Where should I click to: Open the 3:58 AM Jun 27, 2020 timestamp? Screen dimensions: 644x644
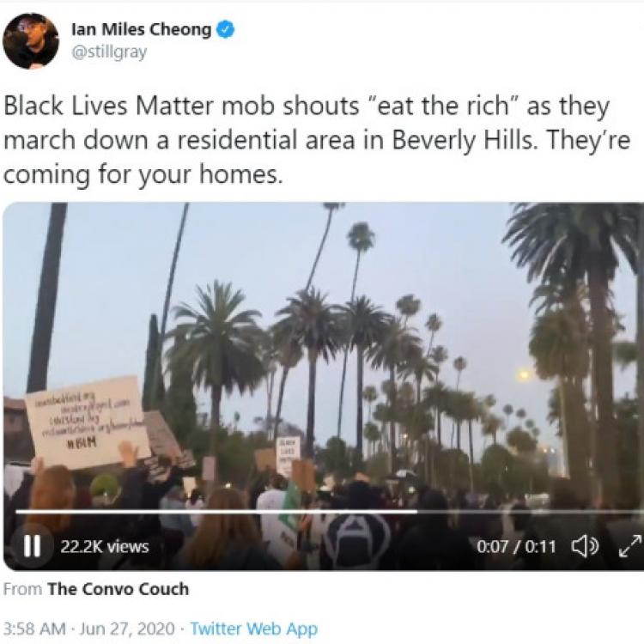[89, 629]
